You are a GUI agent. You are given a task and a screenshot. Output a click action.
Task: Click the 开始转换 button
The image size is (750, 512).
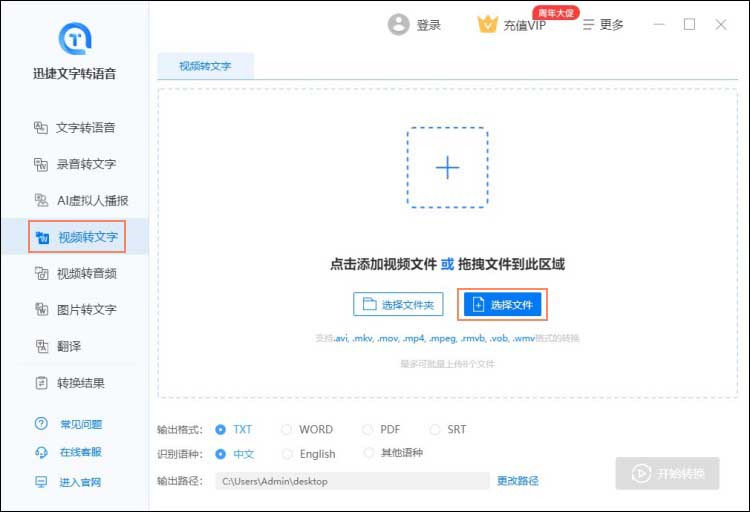(x=667, y=473)
